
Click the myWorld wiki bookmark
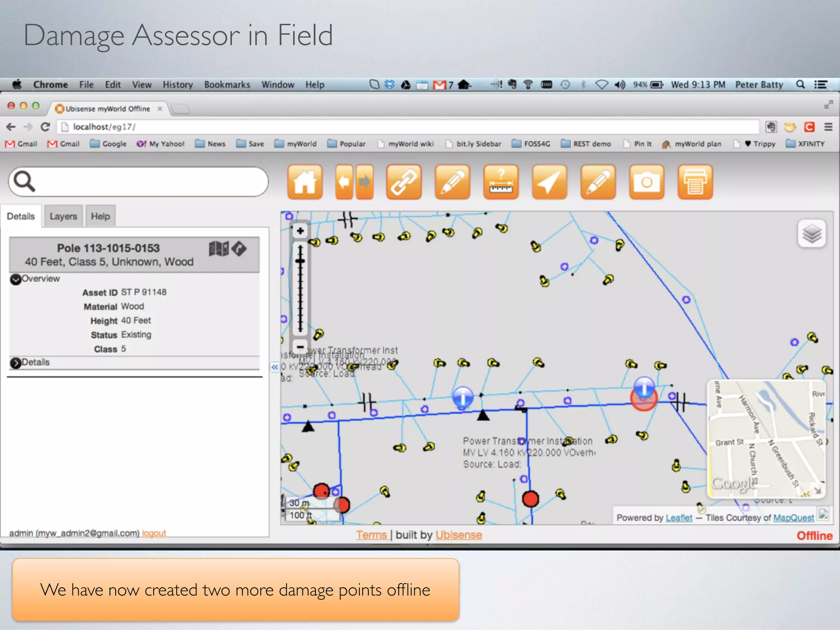(x=406, y=144)
